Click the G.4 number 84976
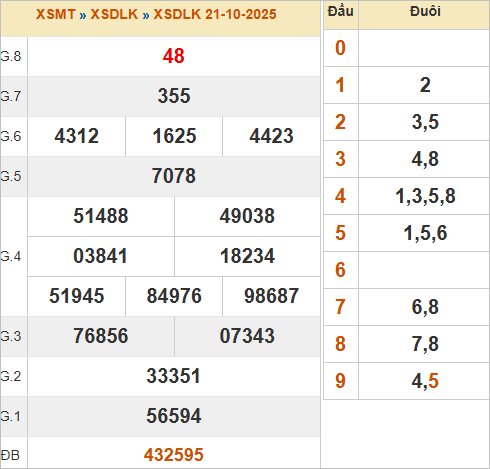490x469 pixels. [174, 296]
